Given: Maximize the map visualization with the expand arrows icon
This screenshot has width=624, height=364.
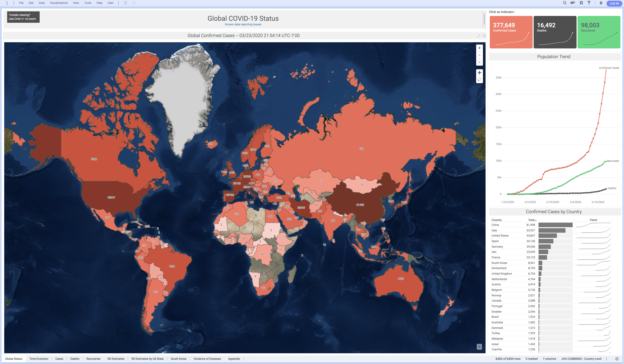Looking at the screenshot, I should click(x=479, y=36).
